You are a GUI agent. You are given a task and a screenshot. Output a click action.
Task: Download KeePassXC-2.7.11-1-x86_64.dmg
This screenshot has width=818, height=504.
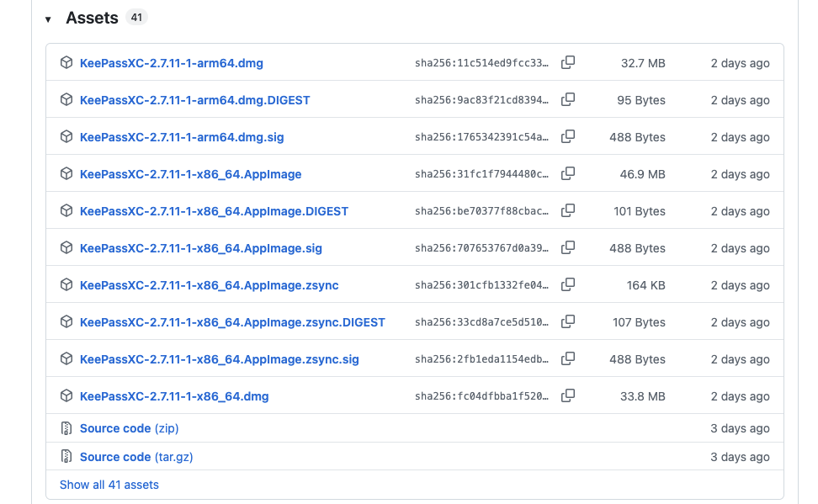click(174, 396)
